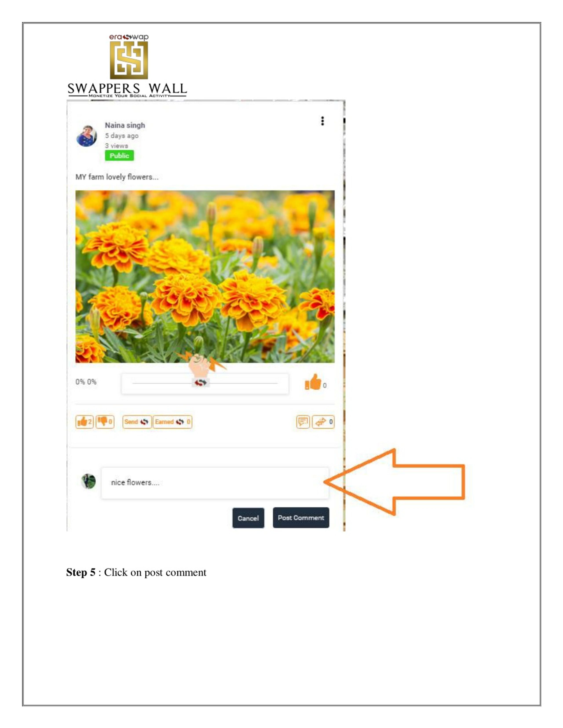Click the Swappers Wall logo
Image resolution: width=563 pixels, height=728 pixels.
127,65
